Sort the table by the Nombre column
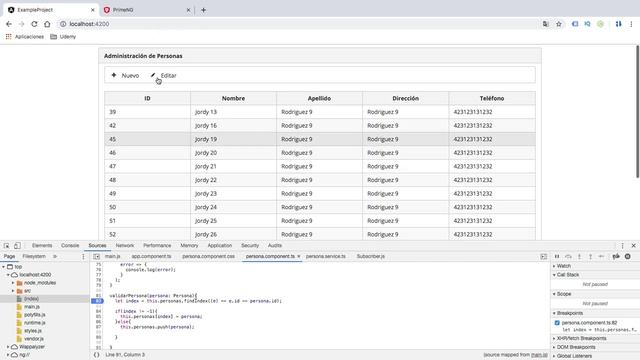 233,98
